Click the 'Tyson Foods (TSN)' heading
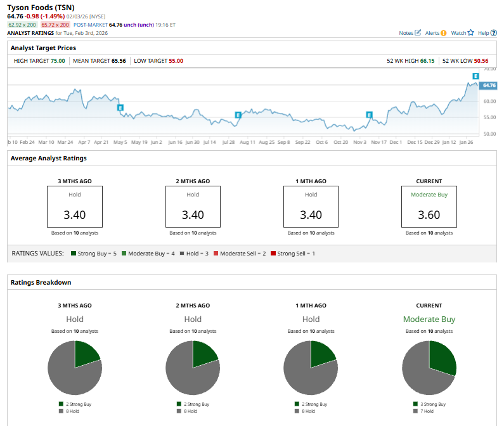This screenshot has width=504, height=426. pos(41,8)
